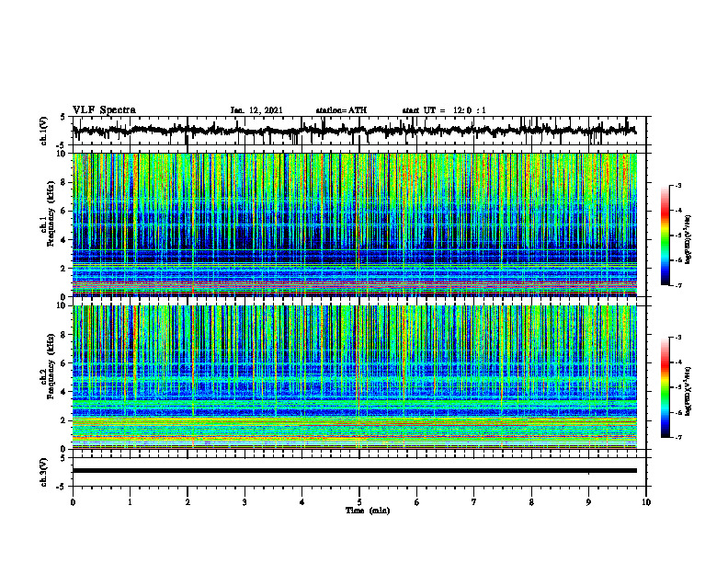This screenshot has height=563, width=728.
Task: Click the time axis tick label "0"
Action: [x=73, y=502]
